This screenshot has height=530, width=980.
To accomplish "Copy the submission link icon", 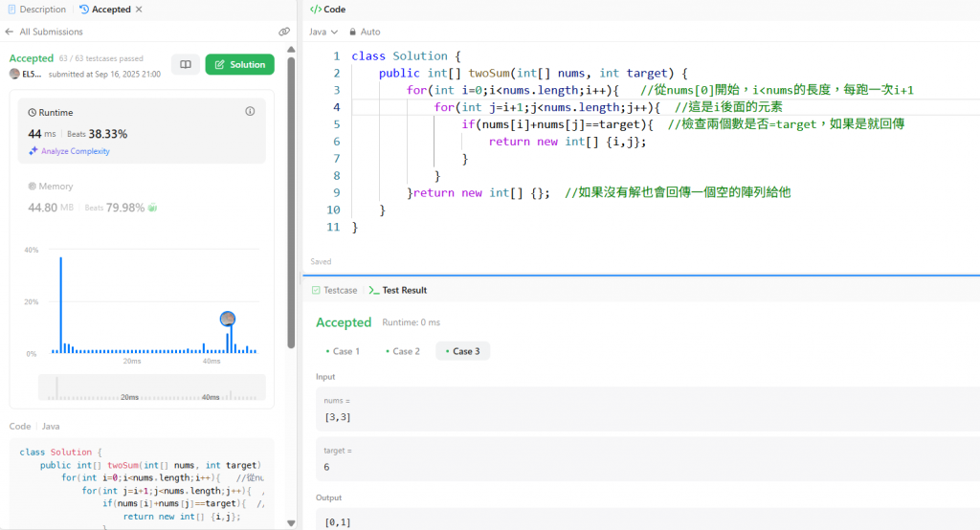I will tap(284, 32).
